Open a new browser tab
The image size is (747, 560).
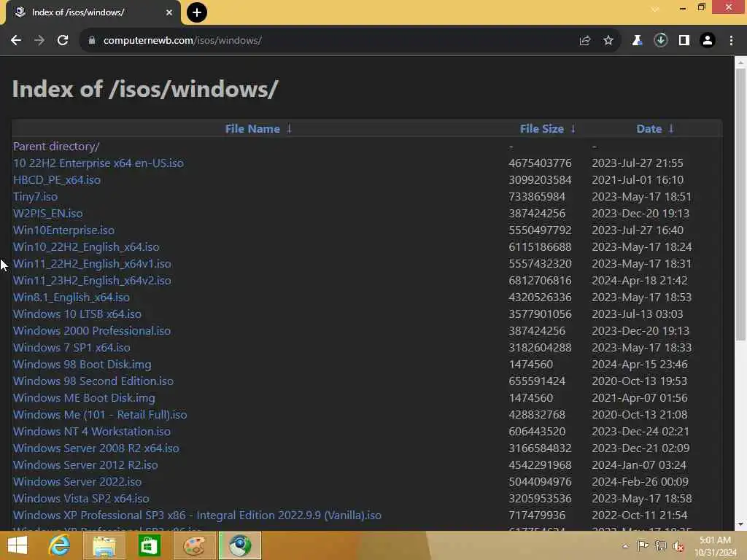click(197, 12)
